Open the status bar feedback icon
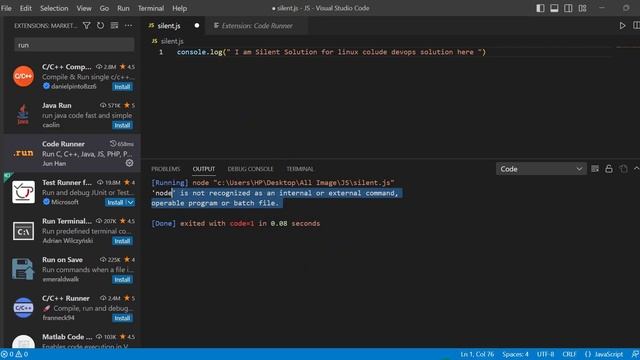Image resolution: width=640 pixels, height=360 pixels. click(635, 354)
